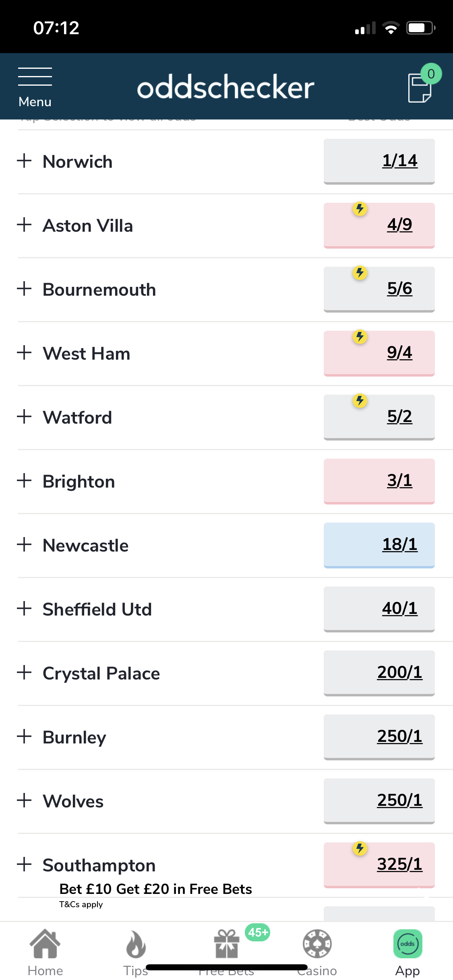Image resolution: width=453 pixels, height=980 pixels.
Task: Expand the Watford row plus sign
Action: [x=24, y=416]
